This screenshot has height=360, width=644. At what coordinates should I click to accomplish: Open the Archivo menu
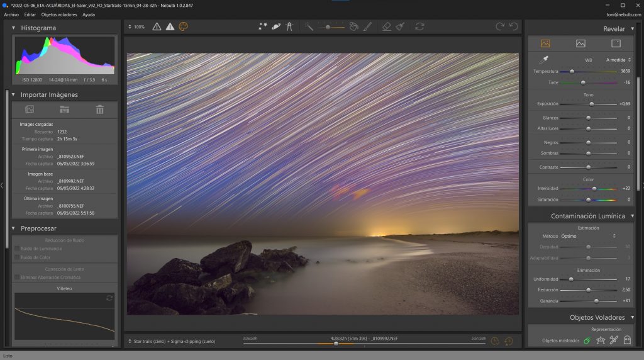[11, 14]
